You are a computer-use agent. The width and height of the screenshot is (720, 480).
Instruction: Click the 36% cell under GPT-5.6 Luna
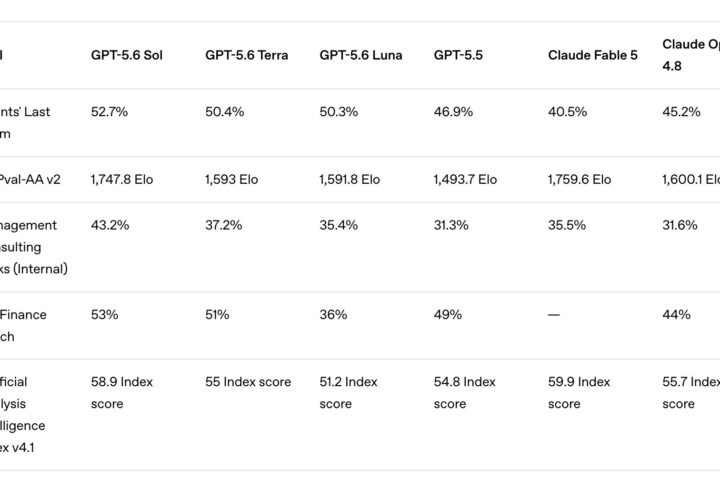333,315
